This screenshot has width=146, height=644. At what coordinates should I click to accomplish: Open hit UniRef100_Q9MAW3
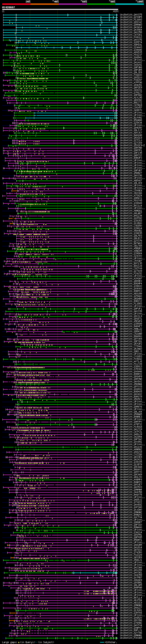(x=131, y=25)
